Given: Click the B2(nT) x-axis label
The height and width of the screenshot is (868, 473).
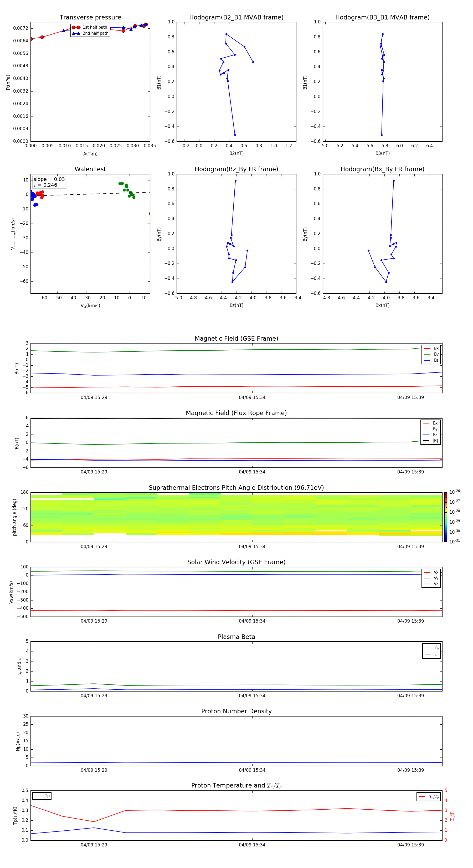Looking at the screenshot, I should click(x=236, y=153).
